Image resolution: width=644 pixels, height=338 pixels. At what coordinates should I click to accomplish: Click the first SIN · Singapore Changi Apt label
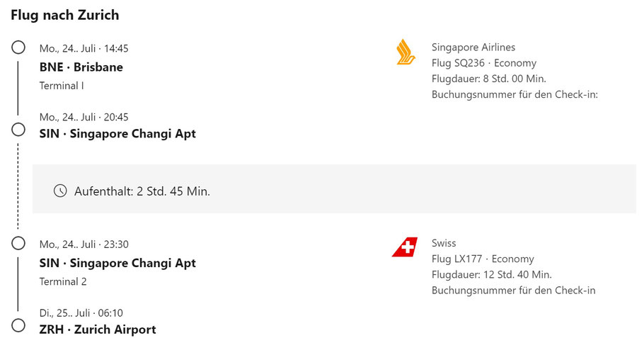pos(117,134)
